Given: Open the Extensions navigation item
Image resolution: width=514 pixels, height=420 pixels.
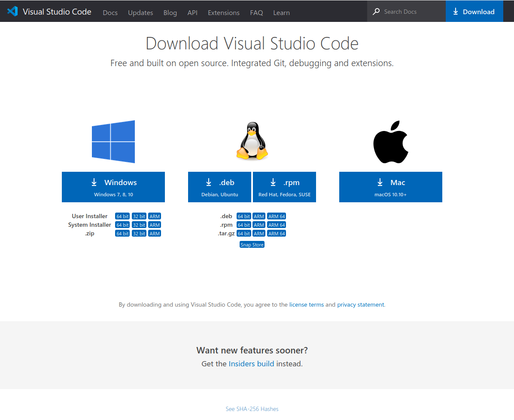Looking at the screenshot, I should click(224, 12).
